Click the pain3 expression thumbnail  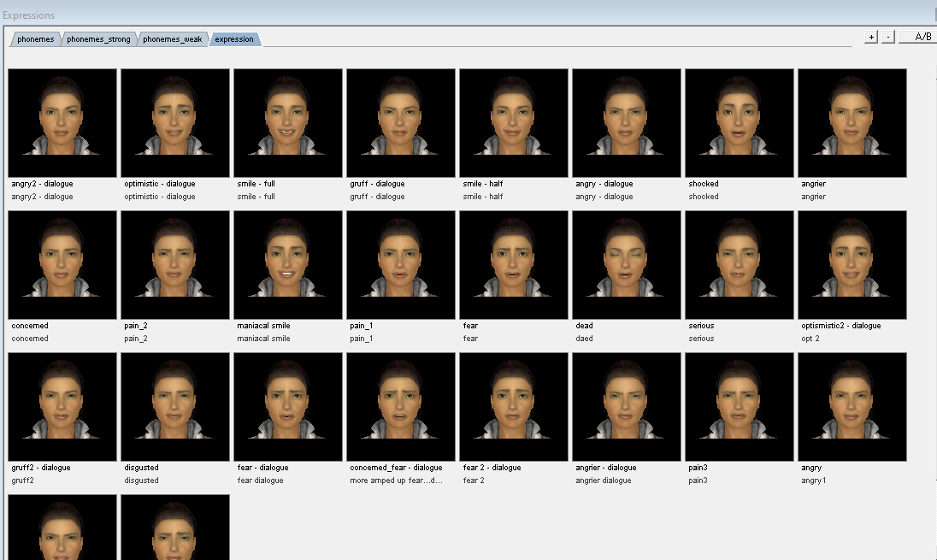[x=740, y=407]
